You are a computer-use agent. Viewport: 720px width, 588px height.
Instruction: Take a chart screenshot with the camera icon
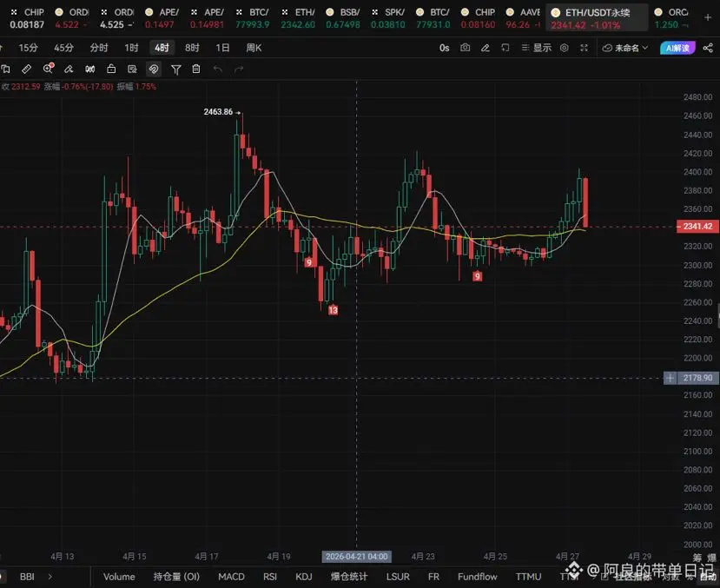466,48
